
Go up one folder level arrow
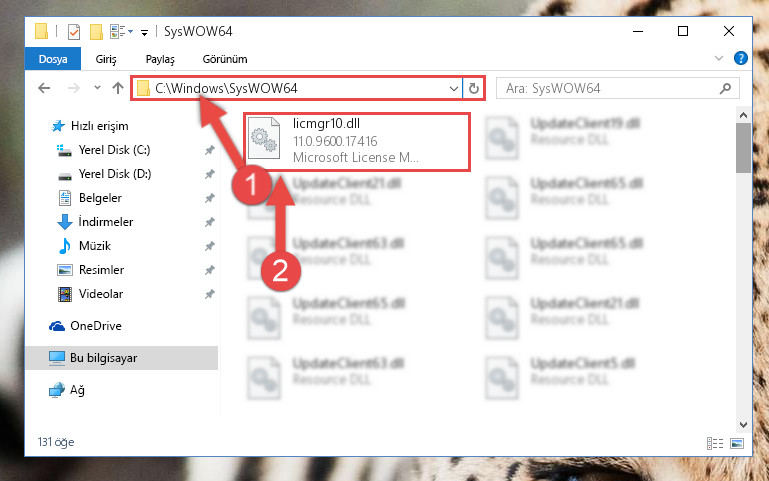point(118,88)
